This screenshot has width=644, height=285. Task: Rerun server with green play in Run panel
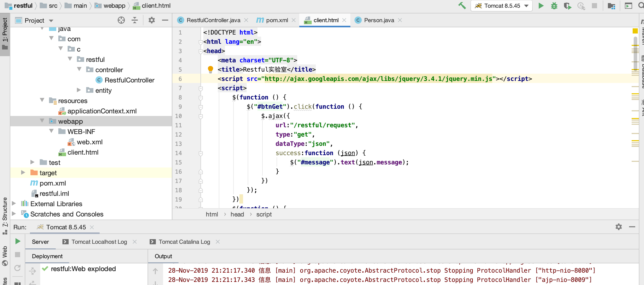point(18,241)
